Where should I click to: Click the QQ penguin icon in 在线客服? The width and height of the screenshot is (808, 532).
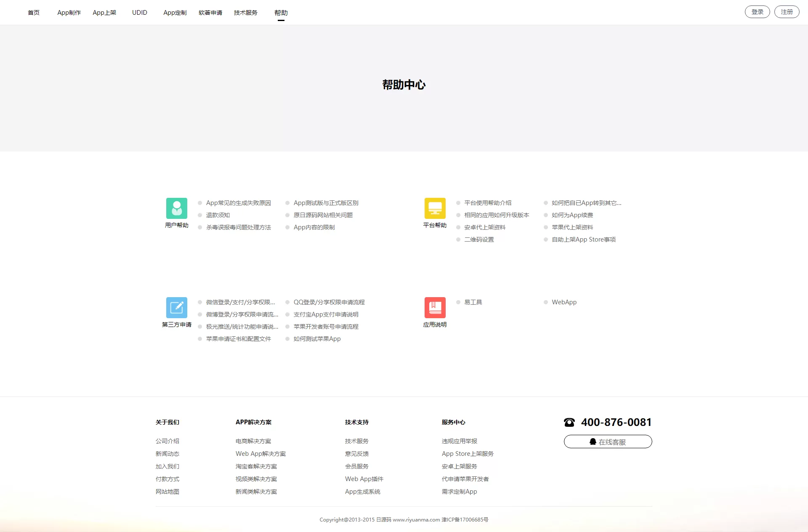[593, 442]
